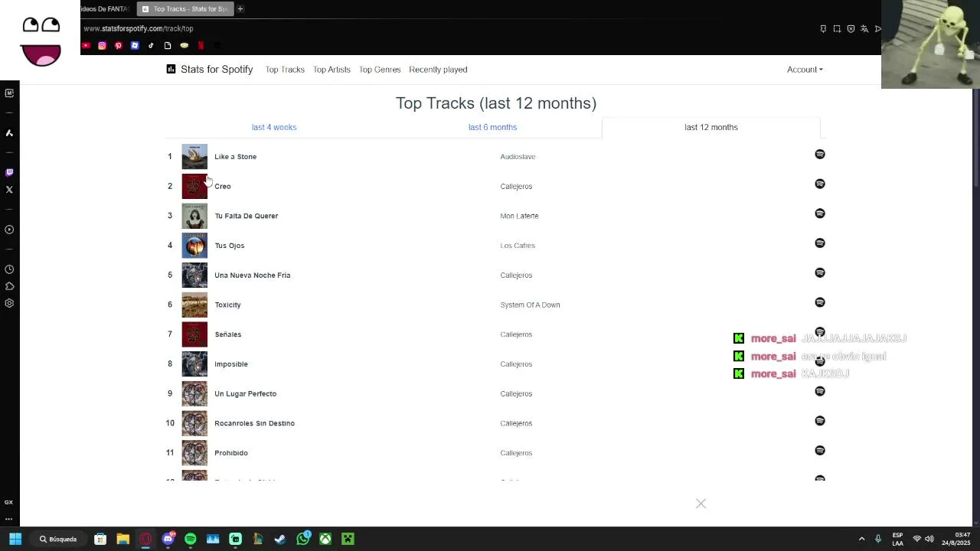The width and height of the screenshot is (980, 551).
Task: Show hidden system tray icons
Action: (861, 539)
